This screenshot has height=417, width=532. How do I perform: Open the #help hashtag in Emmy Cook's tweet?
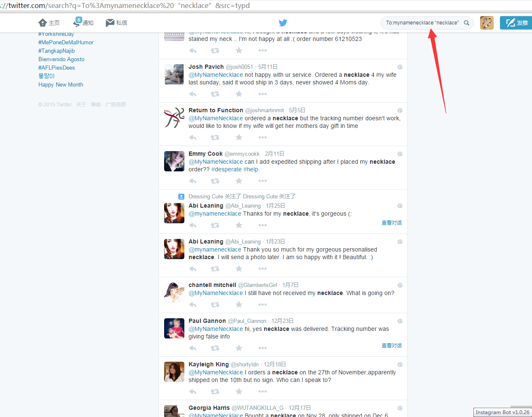pyautogui.click(x=251, y=169)
